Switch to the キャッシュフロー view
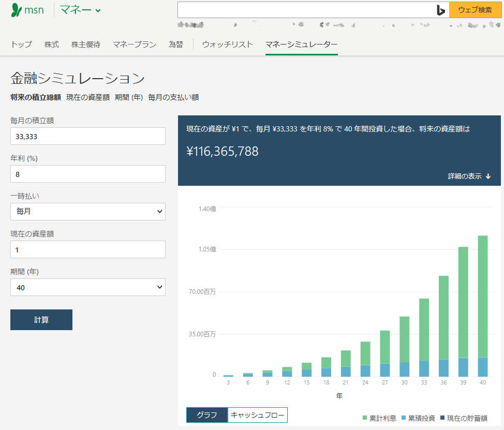504x430 pixels. point(257,415)
